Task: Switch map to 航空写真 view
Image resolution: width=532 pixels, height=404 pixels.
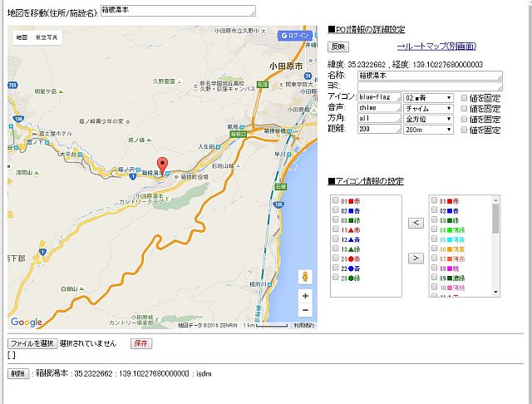Action: pyautogui.click(x=47, y=37)
